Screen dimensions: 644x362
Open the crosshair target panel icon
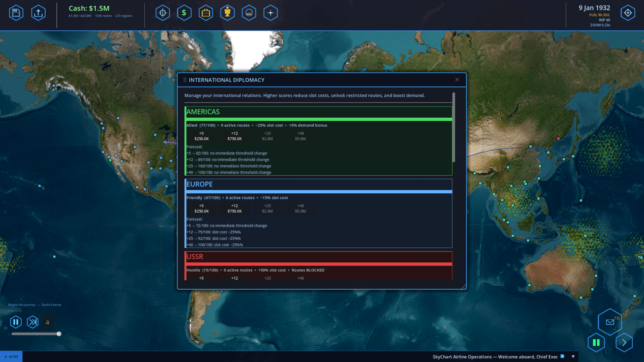[163, 13]
